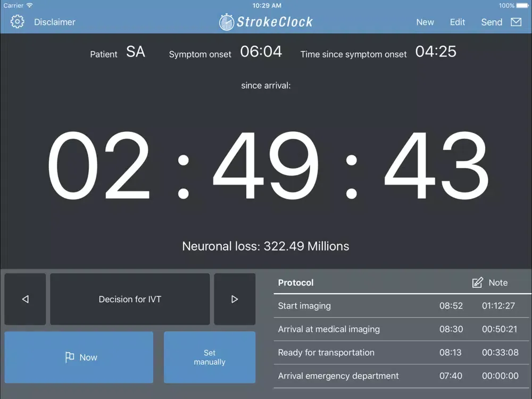532x399 pixels.
Task: Tap the envelope mail icon
Action: click(x=516, y=22)
